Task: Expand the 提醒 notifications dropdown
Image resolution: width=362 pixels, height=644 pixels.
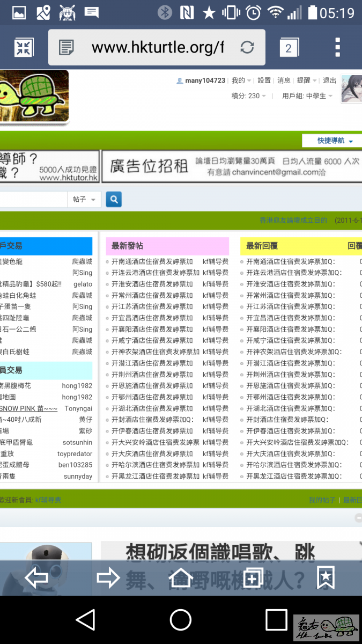Action: [307, 80]
